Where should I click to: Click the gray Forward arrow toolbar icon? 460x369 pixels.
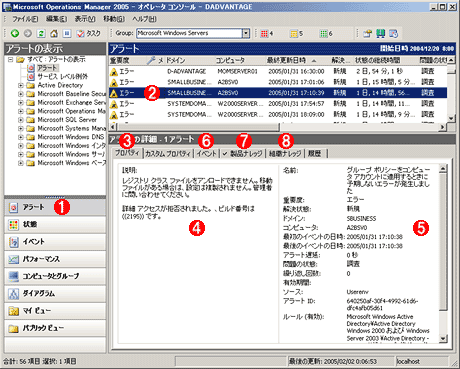coord(28,33)
